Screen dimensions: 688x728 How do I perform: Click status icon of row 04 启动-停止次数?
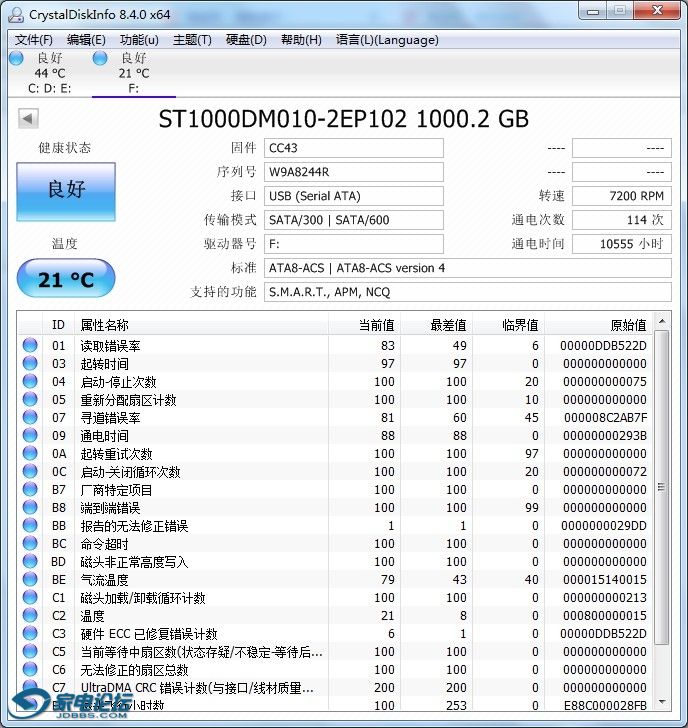30,381
